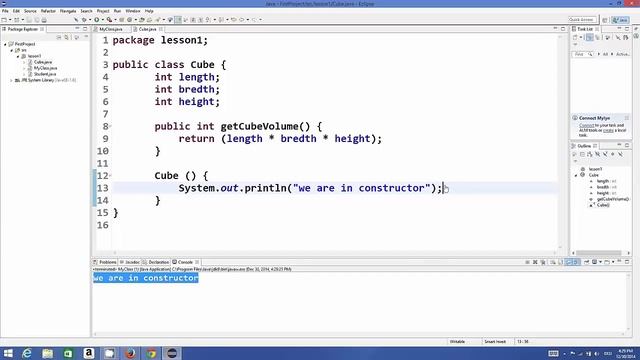Open the dropdown arrow beside the Run button
The image size is (640, 360).
coord(102,20)
